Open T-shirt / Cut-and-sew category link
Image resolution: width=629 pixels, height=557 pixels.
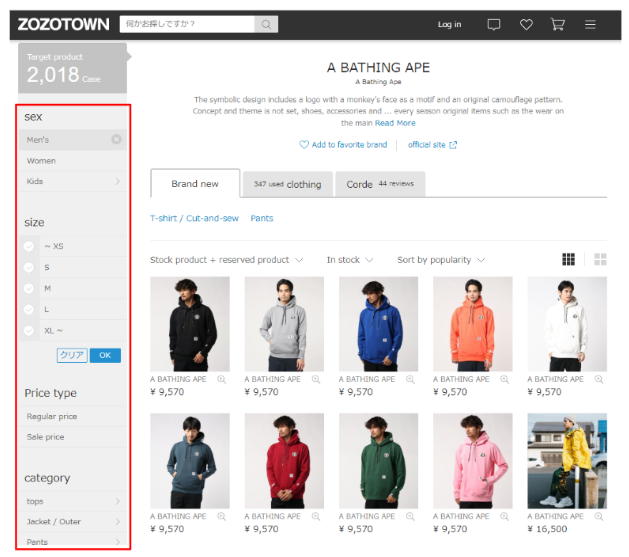tap(194, 218)
